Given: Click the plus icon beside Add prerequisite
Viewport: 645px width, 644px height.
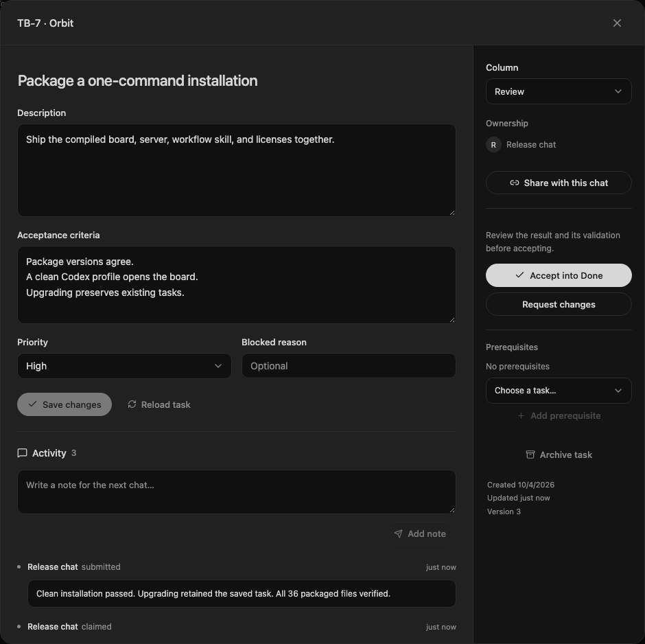Looking at the screenshot, I should (521, 415).
